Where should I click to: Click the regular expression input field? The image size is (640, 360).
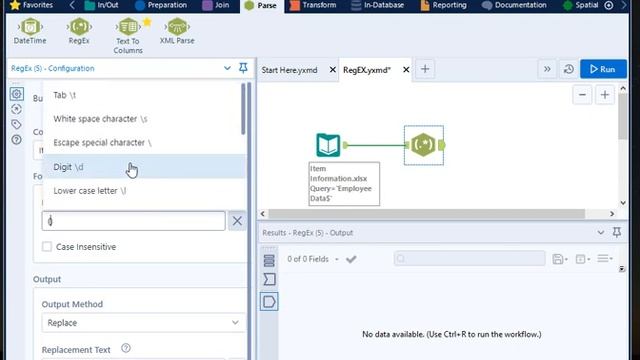pos(133,221)
